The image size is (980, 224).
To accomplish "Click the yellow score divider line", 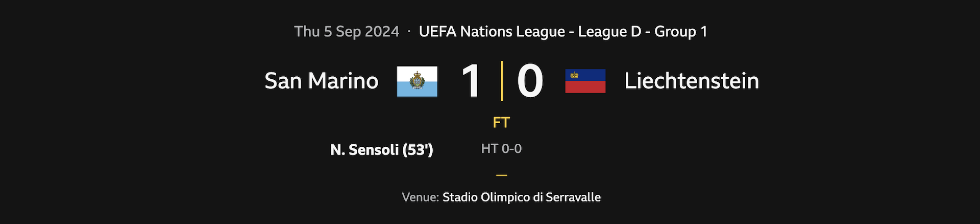I will point(502,81).
